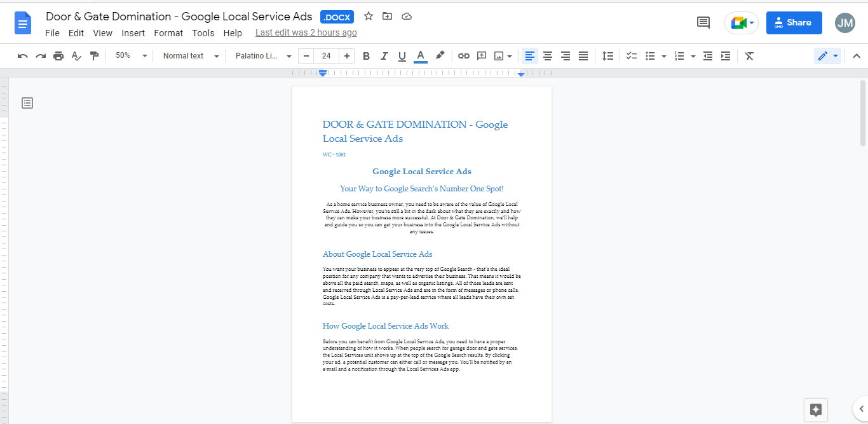Click the Redo arrow icon
The image size is (868, 424).
click(x=41, y=56)
